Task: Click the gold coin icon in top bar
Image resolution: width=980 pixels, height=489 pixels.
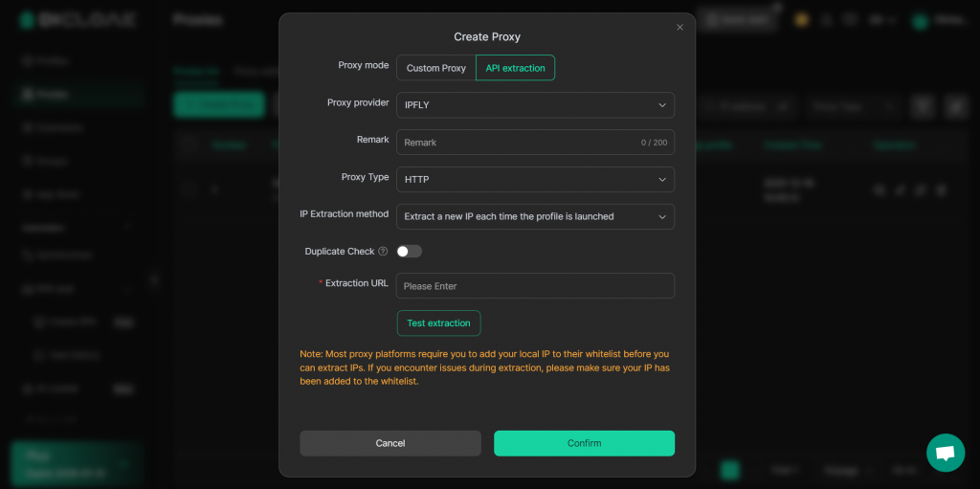Action: [801, 19]
